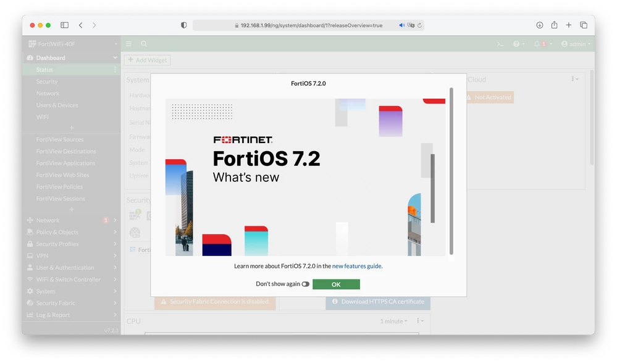Expand the Security Profiles menu
Viewport: 617px width, 364px height.
(x=72, y=244)
